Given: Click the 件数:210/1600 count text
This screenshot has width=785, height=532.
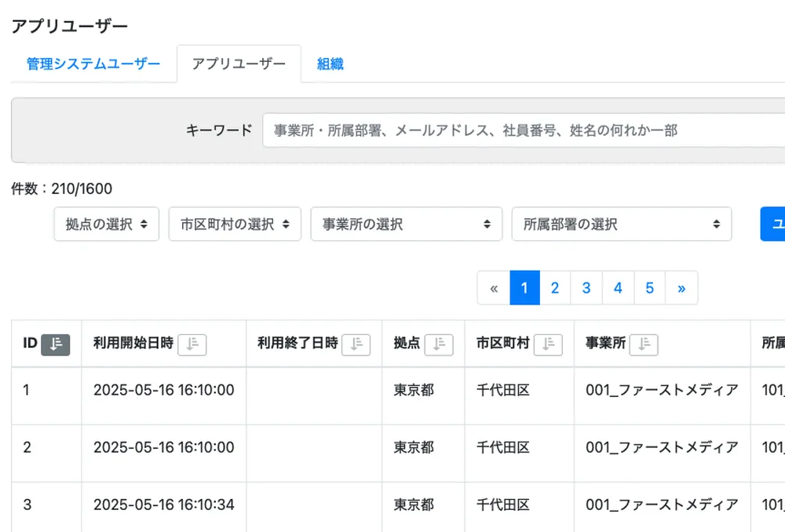Looking at the screenshot, I should tap(61, 188).
